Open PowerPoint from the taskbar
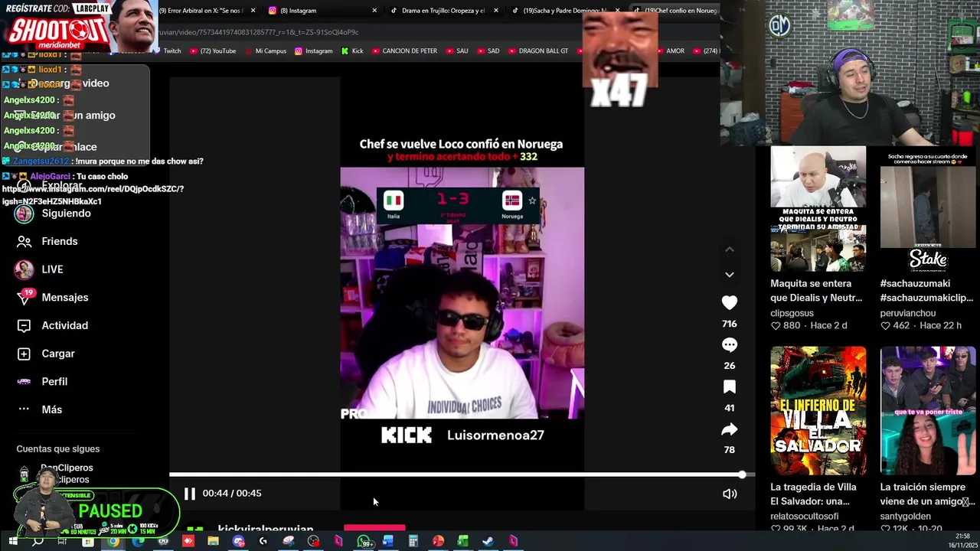The width and height of the screenshot is (980, 551). click(x=438, y=542)
